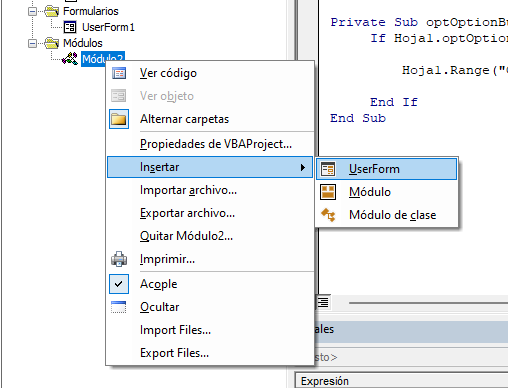
Task: Choose Ver código from context menu
Action: (x=210, y=73)
